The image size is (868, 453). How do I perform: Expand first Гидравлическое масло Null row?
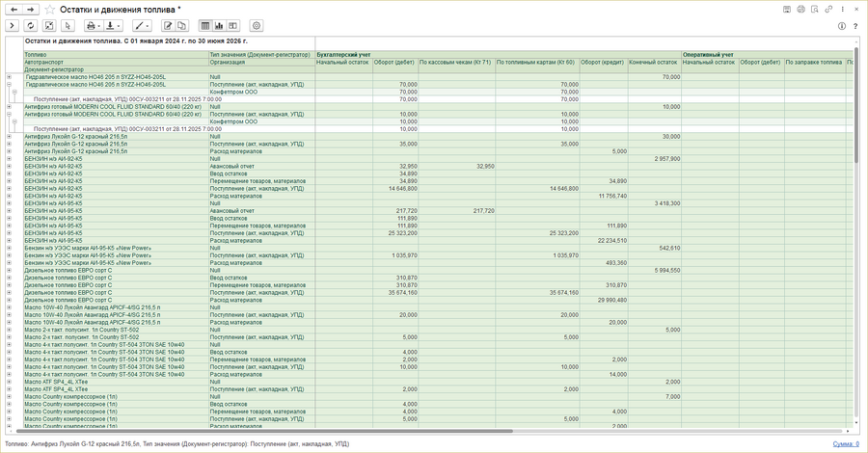(9, 77)
